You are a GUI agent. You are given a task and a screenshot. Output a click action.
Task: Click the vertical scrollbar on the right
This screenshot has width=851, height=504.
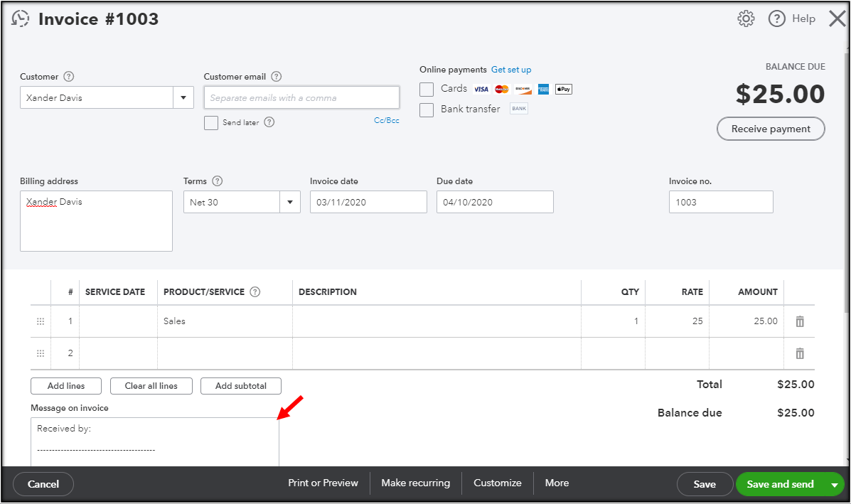[847, 183]
